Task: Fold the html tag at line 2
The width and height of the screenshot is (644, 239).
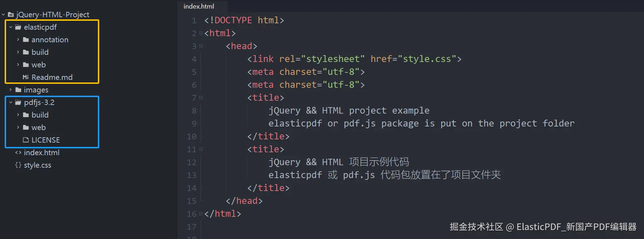Action: tap(201, 33)
